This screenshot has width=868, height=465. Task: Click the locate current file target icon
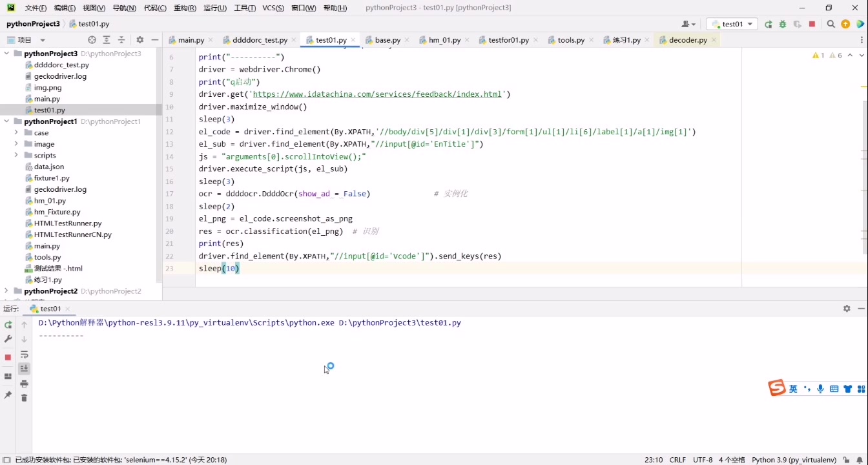click(92, 40)
